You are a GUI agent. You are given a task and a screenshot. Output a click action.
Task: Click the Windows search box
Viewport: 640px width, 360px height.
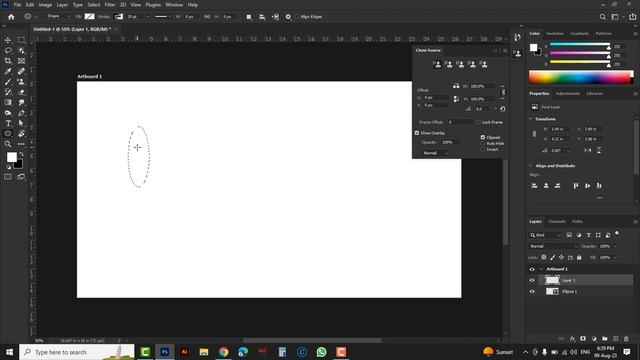[x=77, y=352]
